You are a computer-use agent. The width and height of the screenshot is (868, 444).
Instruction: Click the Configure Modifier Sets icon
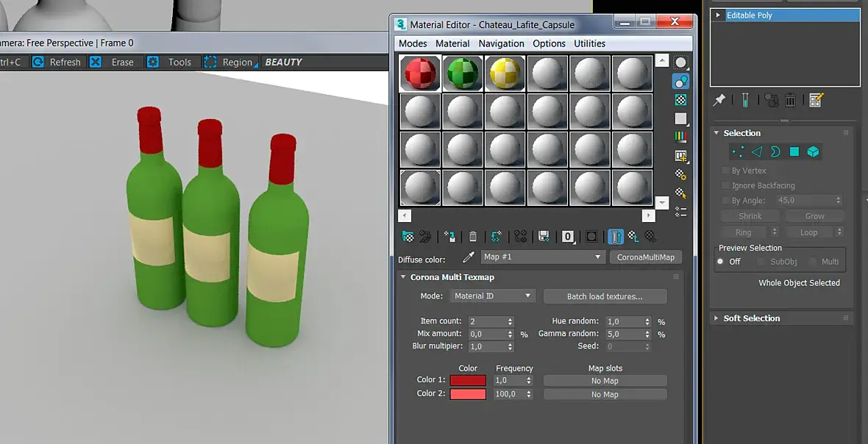(816, 99)
